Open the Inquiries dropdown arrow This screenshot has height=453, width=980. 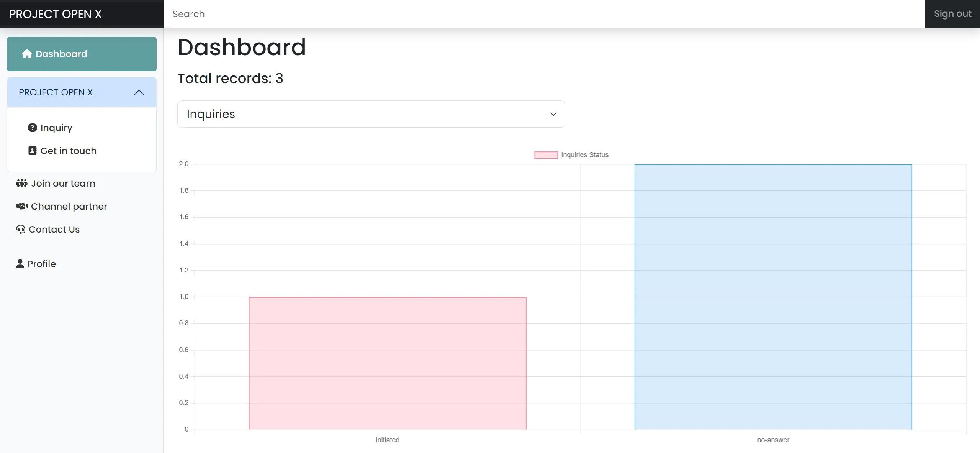coord(553,114)
